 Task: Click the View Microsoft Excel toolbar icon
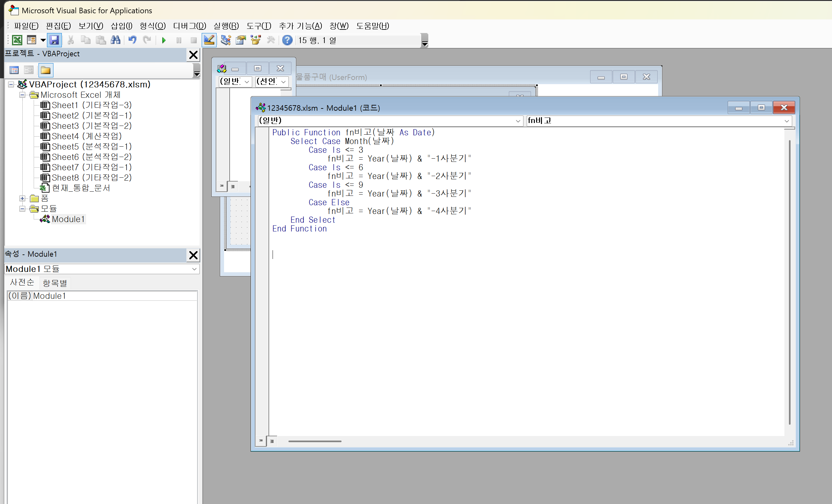(17, 40)
